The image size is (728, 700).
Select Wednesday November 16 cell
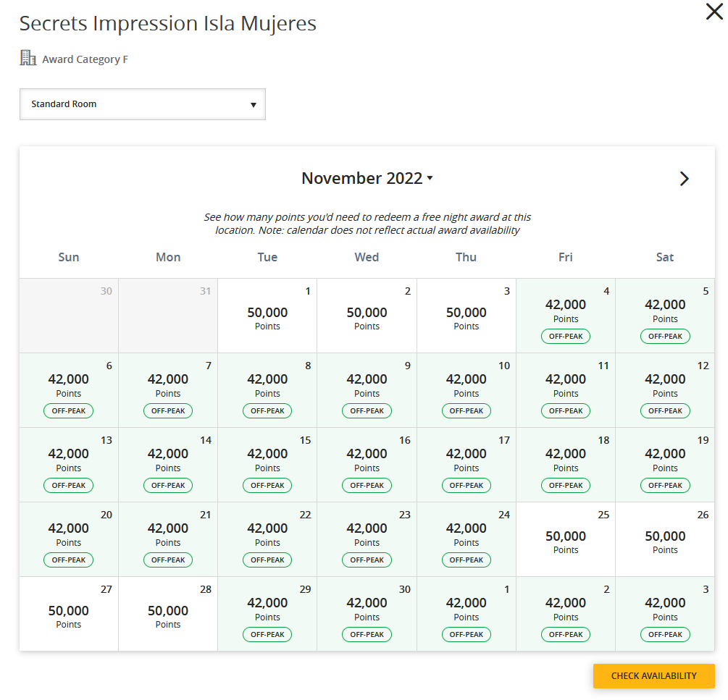[367, 465]
